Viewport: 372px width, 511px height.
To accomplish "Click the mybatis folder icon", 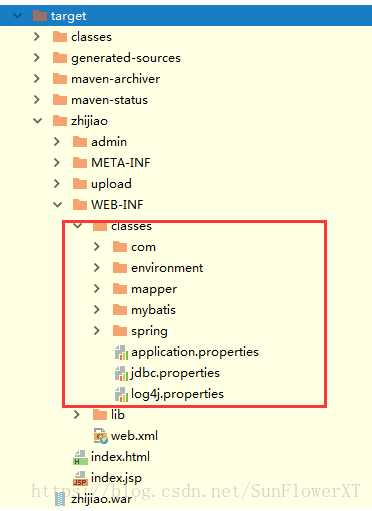I will 120,309.
